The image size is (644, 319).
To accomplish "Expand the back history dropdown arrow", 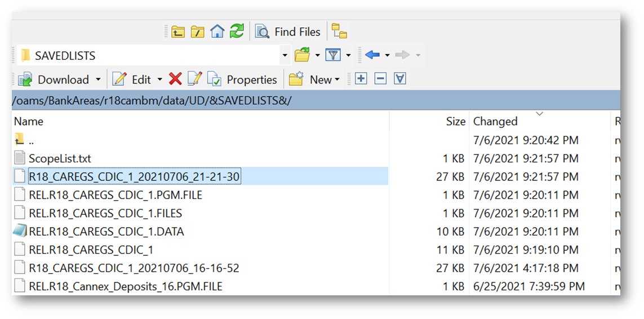I will [387, 55].
